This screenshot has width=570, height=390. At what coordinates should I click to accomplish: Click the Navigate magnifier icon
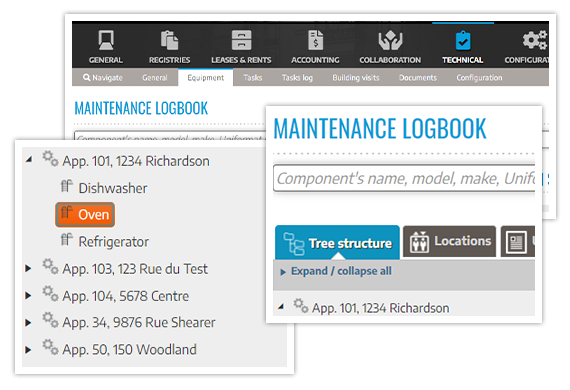(87, 77)
